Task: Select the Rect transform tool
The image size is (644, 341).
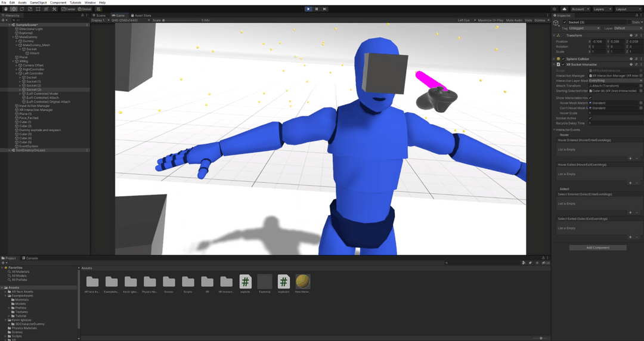Action: [38, 9]
